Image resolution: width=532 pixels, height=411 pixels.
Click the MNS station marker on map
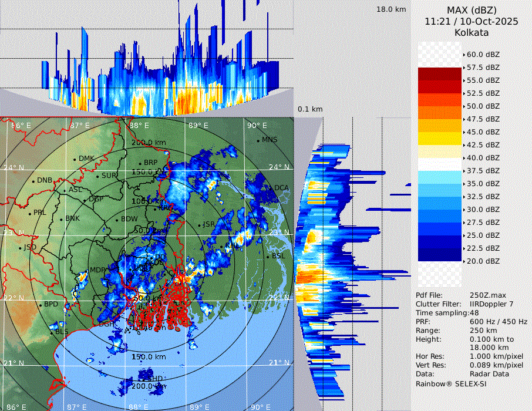[x=258, y=140]
